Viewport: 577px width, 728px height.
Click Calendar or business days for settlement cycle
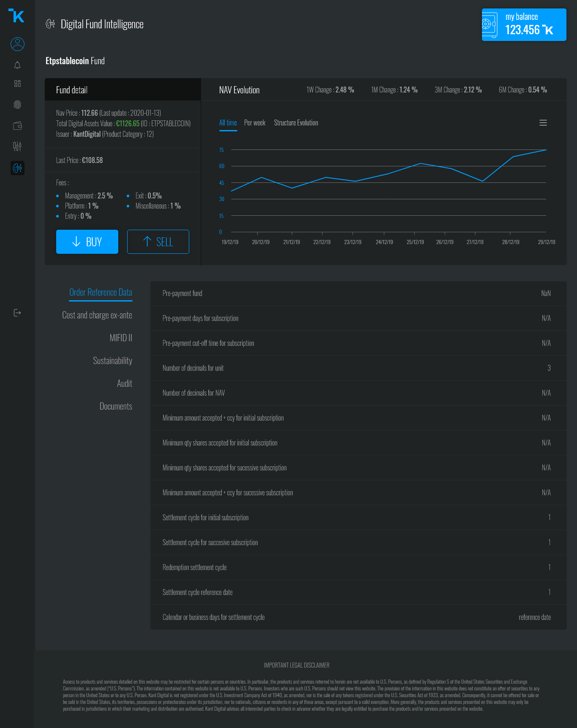tap(359, 617)
